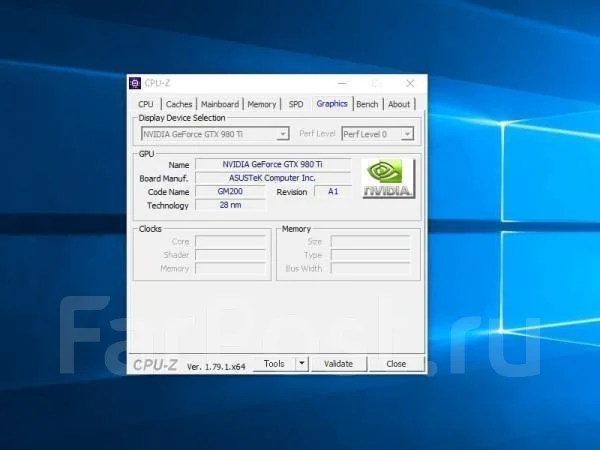Minimize the CPU-Z window
This screenshot has width=600, height=450.
[x=343, y=83]
